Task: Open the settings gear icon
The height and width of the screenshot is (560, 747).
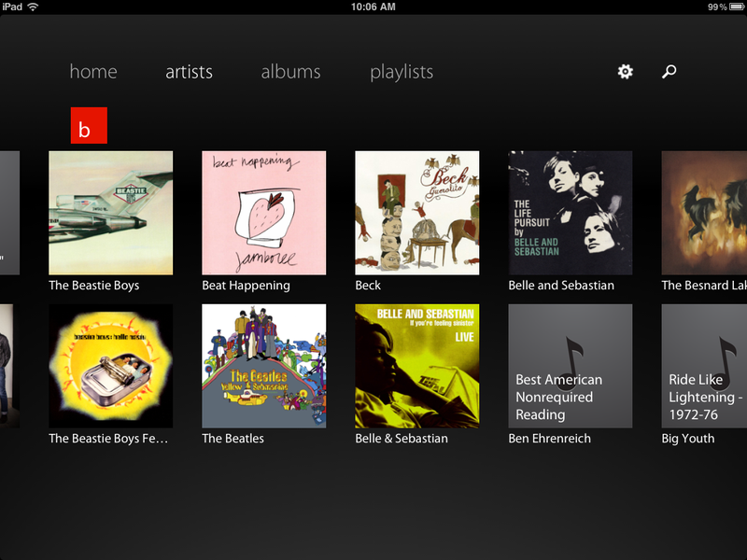Action: coord(625,72)
